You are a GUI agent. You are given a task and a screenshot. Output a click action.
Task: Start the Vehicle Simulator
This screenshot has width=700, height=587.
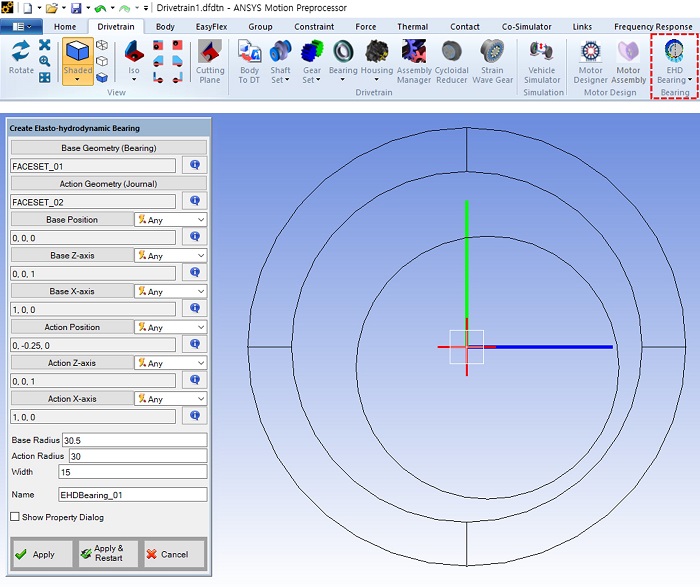pos(542,62)
